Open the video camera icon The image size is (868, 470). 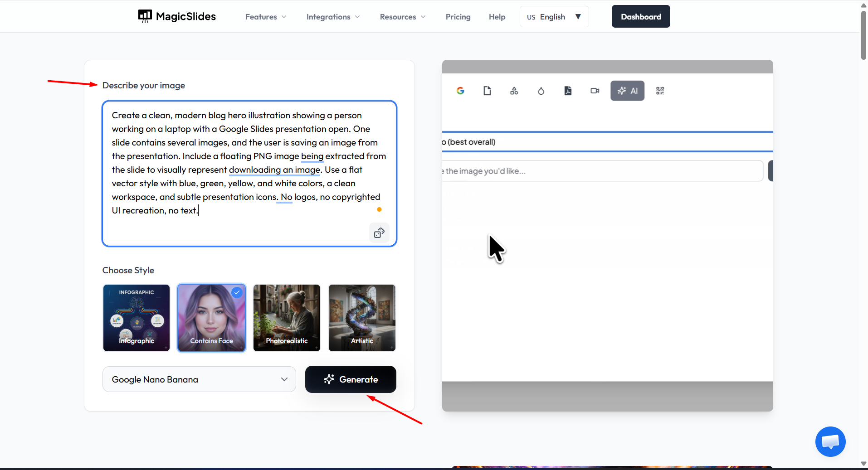[x=595, y=91]
